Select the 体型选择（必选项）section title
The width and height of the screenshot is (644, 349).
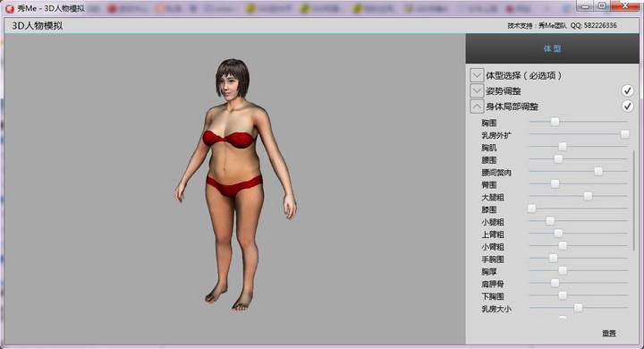coord(523,75)
